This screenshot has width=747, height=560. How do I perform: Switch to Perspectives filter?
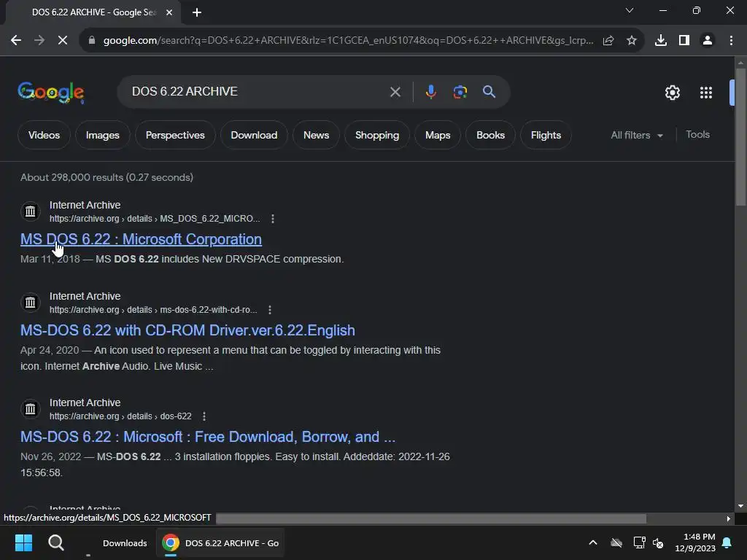[x=175, y=135]
